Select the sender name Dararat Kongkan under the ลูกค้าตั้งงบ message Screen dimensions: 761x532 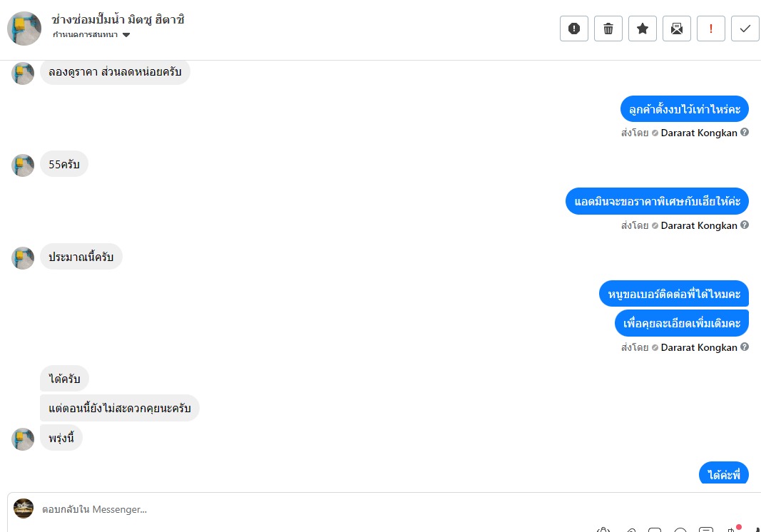click(x=699, y=133)
